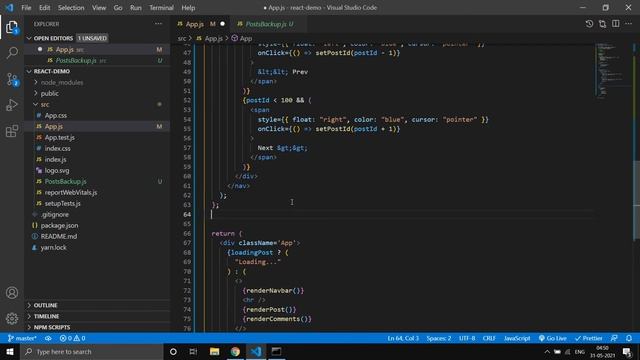Click Ln 64, Col 3 cursor position
Viewport: 640px width, 360px height.
pos(403,338)
